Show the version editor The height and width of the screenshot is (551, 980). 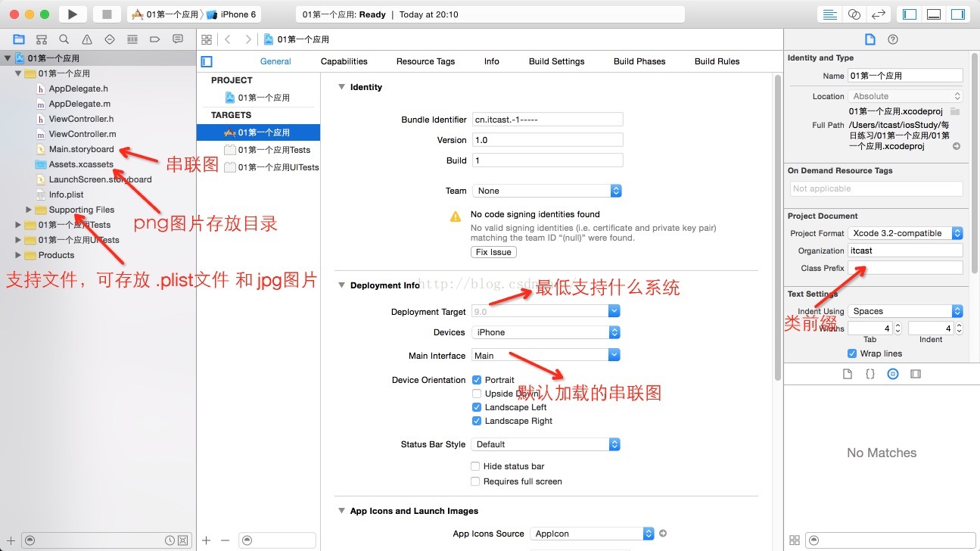pyautogui.click(x=879, y=14)
